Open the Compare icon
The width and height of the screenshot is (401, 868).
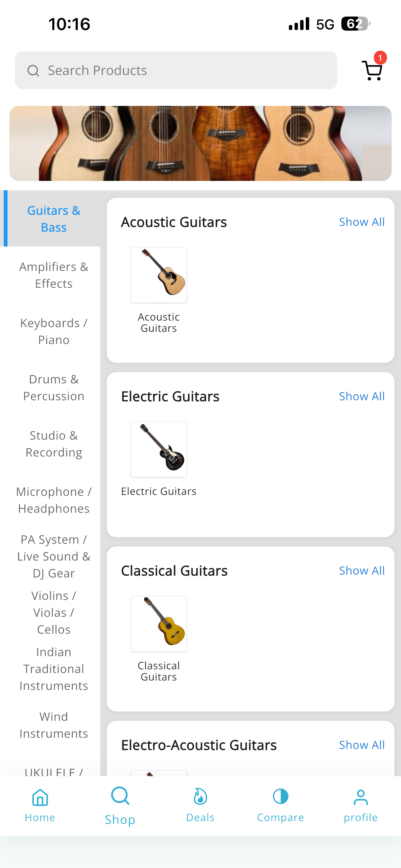tap(280, 796)
